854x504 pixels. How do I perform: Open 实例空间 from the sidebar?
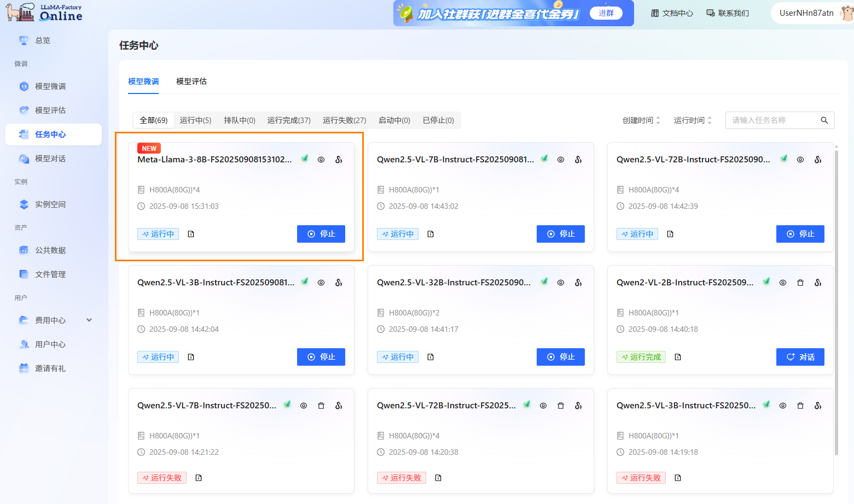tap(50, 204)
